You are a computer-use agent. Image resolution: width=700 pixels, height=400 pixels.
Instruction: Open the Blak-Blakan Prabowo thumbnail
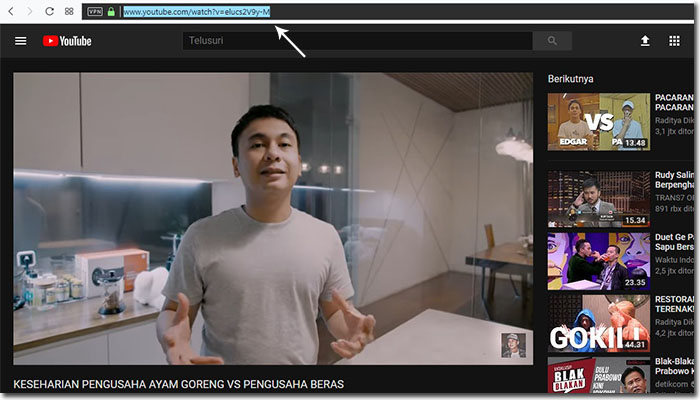tap(599, 375)
